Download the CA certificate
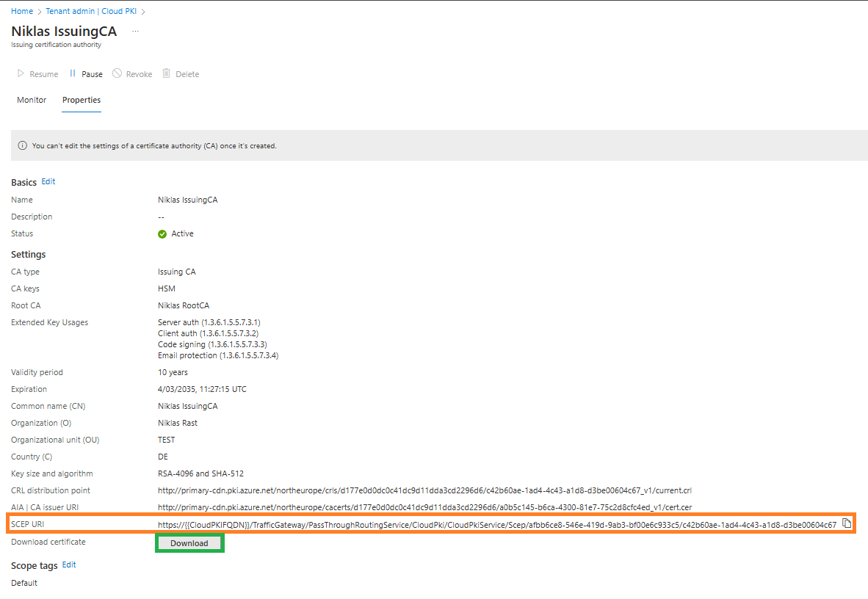This screenshot has width=868, height=599. click(x=189, y=543)
